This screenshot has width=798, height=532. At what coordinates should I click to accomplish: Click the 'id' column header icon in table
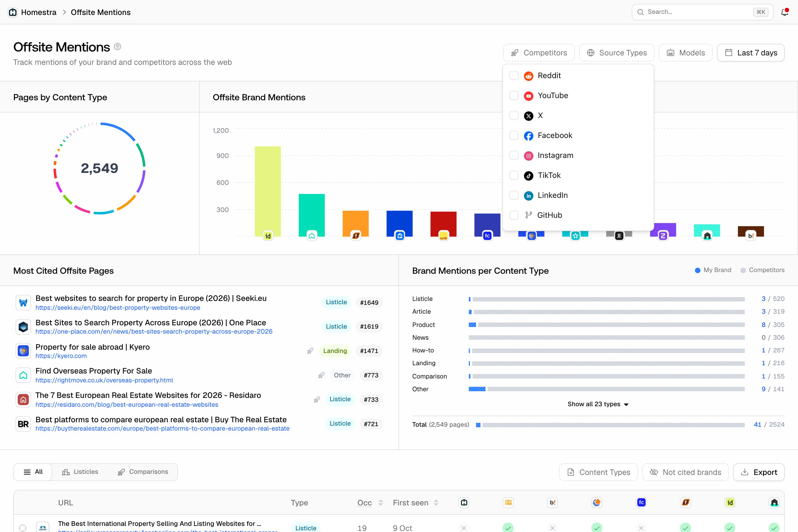point(730,502)
